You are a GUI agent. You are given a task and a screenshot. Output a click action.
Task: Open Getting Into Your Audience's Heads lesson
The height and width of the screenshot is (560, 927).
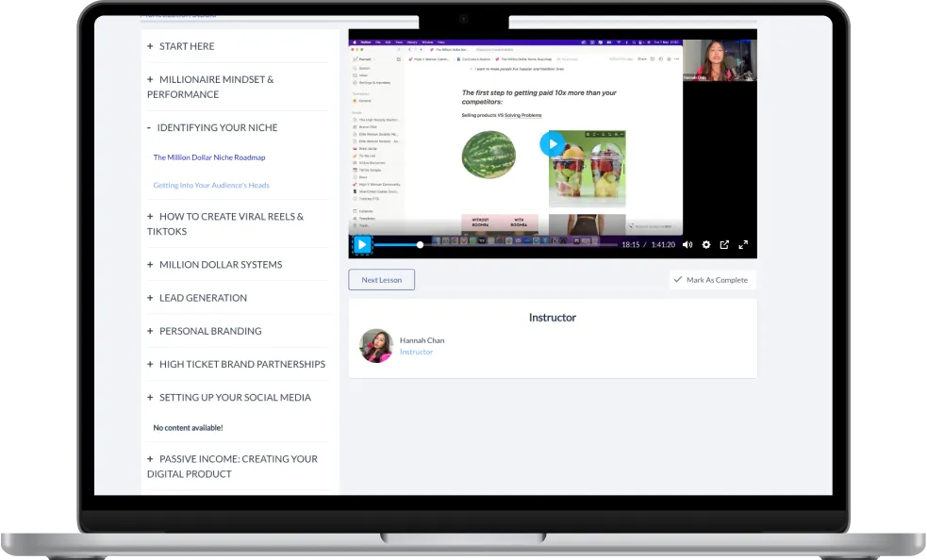[x=211, y=185]
